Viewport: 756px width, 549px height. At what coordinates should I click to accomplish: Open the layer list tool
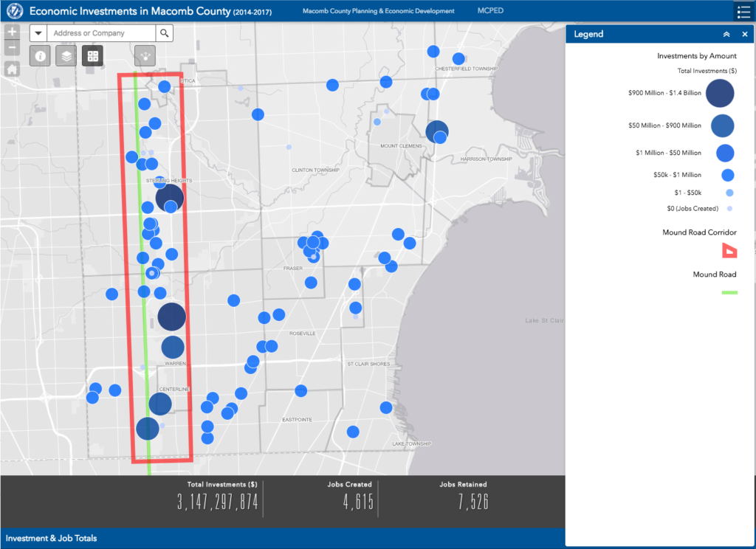[66, 56]
